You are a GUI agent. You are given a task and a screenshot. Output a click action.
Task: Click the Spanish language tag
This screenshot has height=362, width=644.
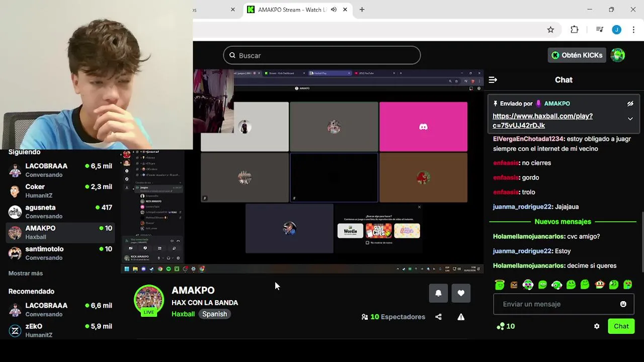pyautogui.click(x=215, y=314)
